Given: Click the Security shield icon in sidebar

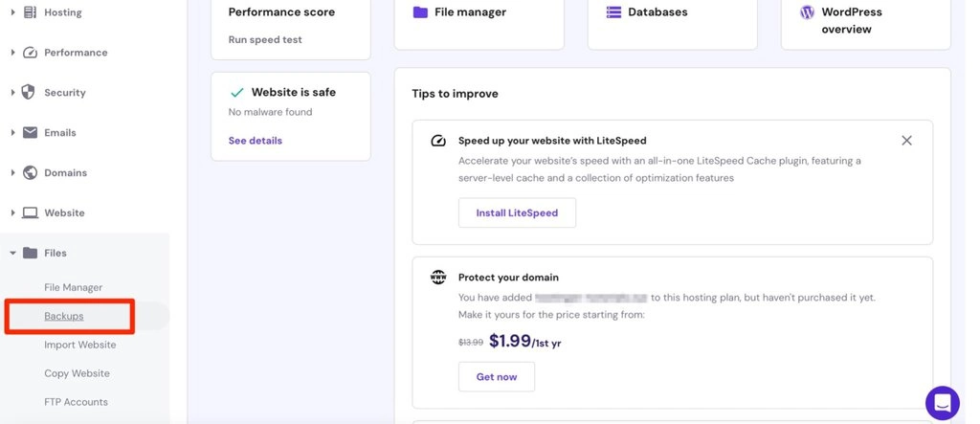Looking at the screenshot, I should (x=29, y=93).
